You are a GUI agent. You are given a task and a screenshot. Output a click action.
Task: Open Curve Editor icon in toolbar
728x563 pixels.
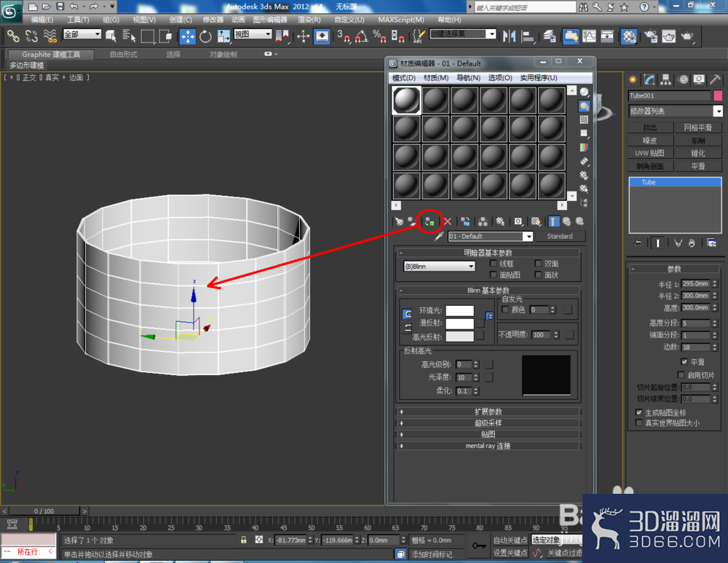(589, 36)
